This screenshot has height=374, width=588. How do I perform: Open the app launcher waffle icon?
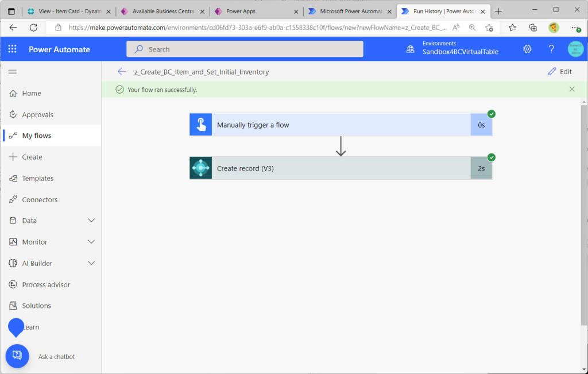coord(13,49)
